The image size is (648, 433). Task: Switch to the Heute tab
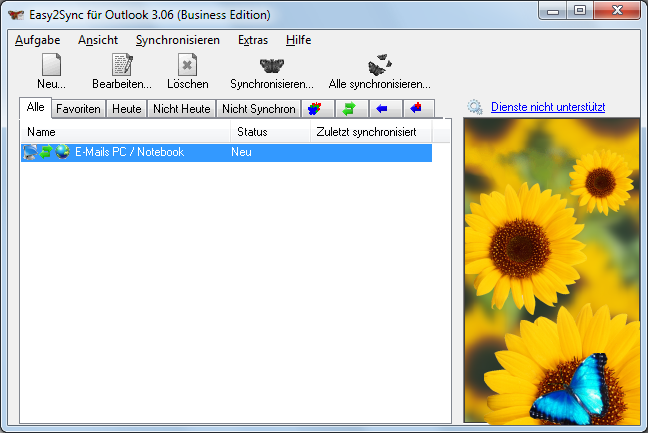pyautogui.click(x=126, y=109)
